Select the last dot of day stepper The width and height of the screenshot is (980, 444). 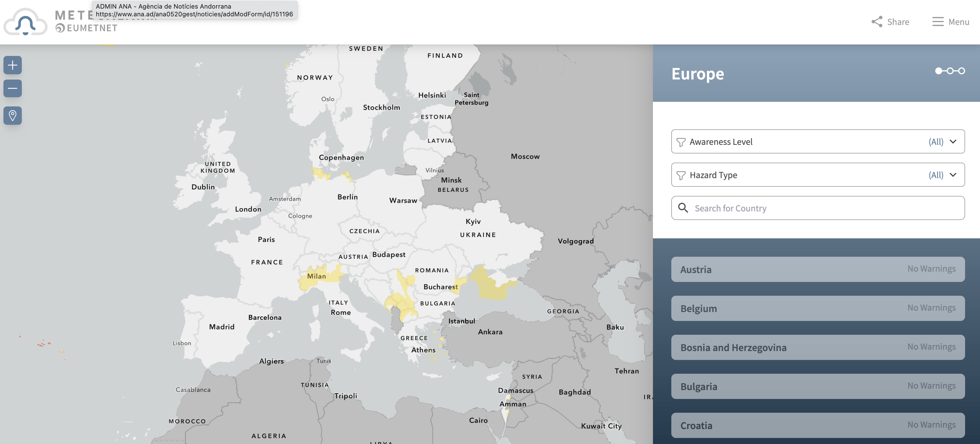tap(962, 71)
